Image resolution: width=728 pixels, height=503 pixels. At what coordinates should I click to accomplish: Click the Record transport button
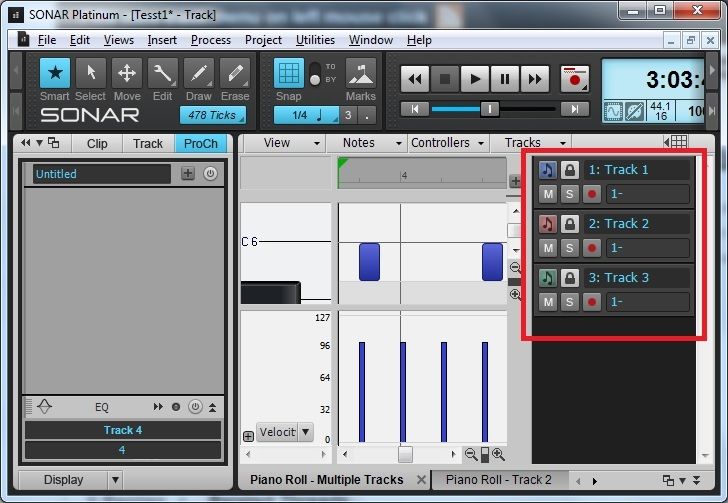click(574, 79)
